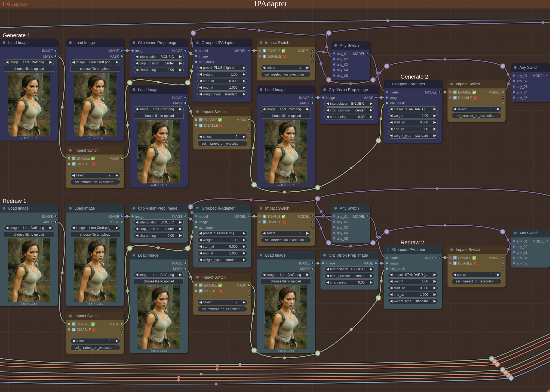Viewport: 550px width, 392px height.
Task: Collapse Clip Vision Prep Image left of Generate 2 IPAdapter
Action: (324, 90)
